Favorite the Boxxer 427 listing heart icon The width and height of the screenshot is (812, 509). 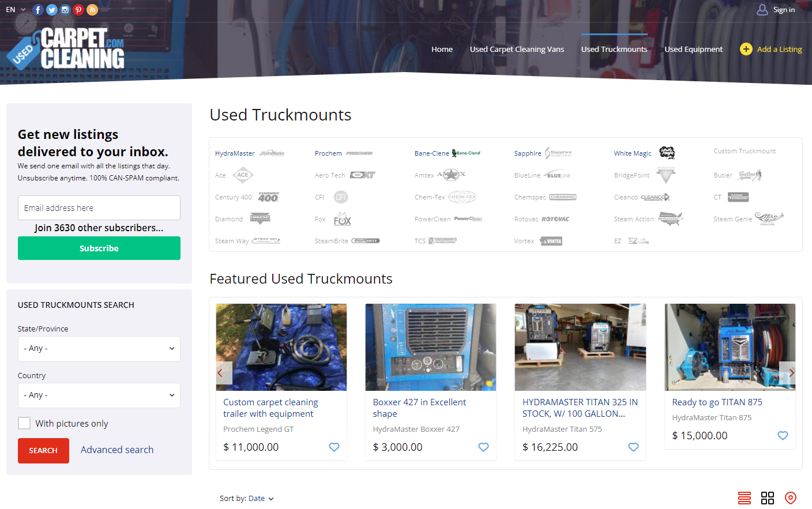pos(483,447)
